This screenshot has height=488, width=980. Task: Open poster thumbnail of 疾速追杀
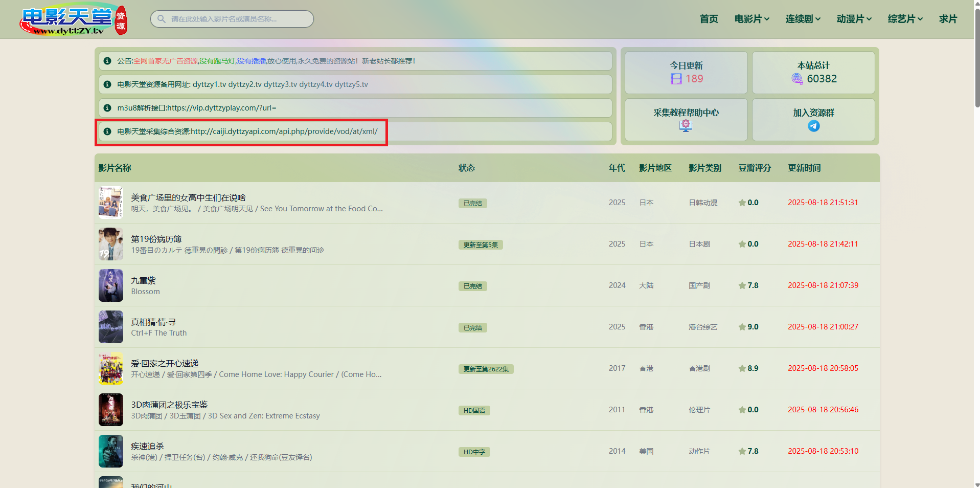click(111, 451)
